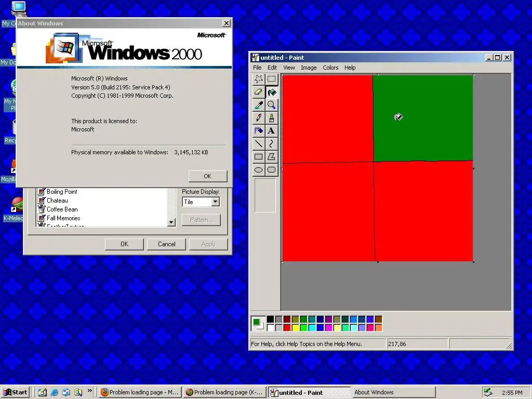The width and height of the screenshot is (532, 399).
Task: Click Cancel in the Display Properties dialog
Action: point(166,244)
